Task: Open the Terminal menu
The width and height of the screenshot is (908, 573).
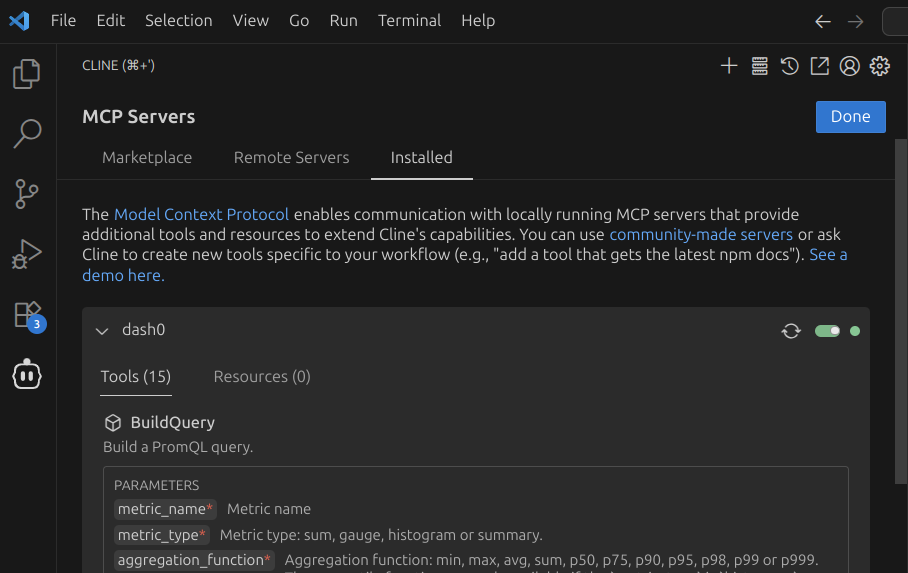Action: 409,20
